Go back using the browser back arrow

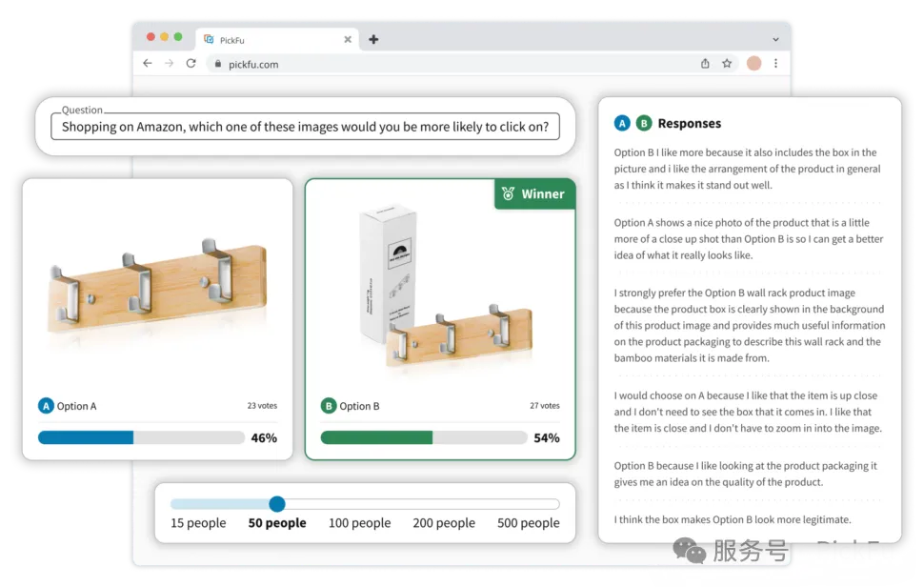coord(148,64)
